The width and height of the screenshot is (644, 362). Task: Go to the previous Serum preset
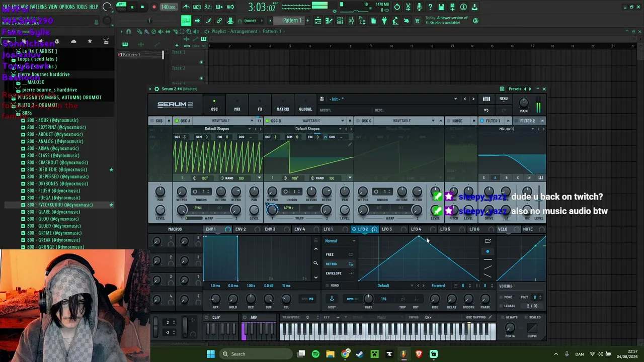coord(465,99)
